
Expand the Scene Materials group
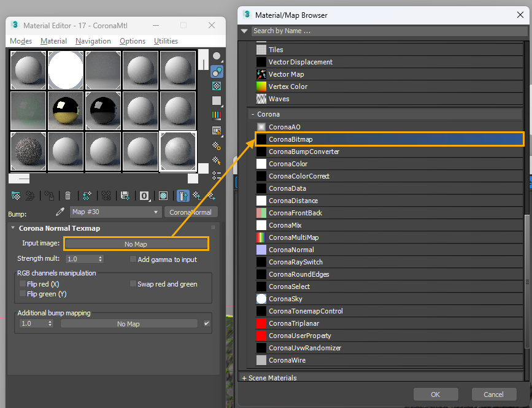tap(244, 378)
